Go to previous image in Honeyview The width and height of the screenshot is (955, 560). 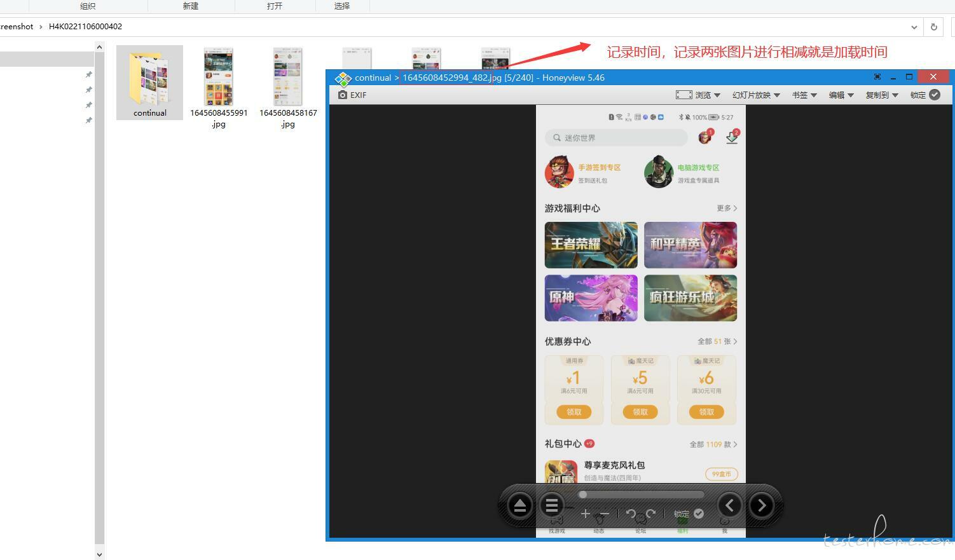tap(729, 505)
